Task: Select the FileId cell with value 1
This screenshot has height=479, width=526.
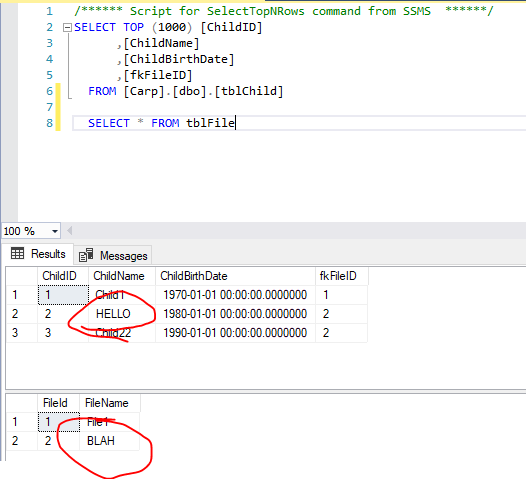Action: [59, 422]
